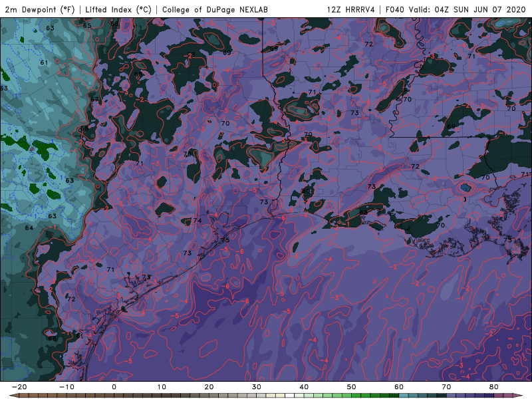Click the 10 label on the color scale
Screen dimensions: 532x399
click(x=162, y=387)
